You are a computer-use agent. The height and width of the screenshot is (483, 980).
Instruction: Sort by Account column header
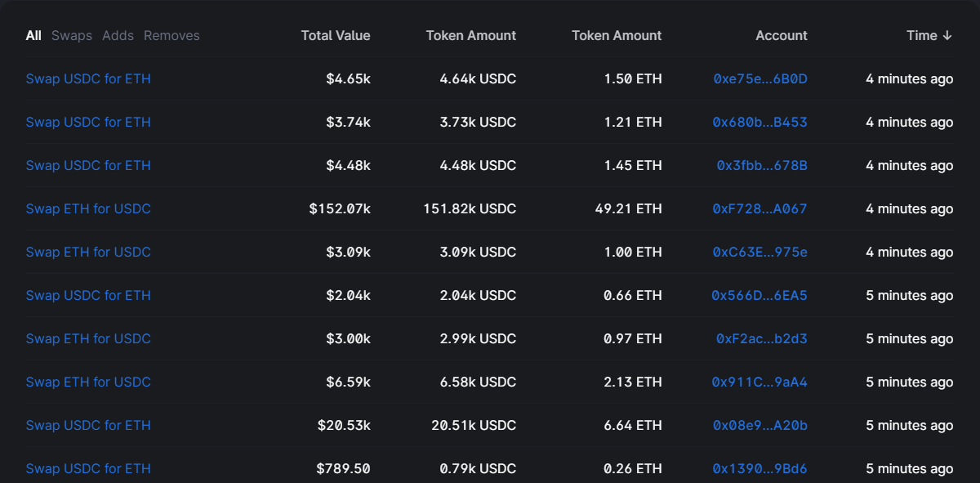pos(782,35)
